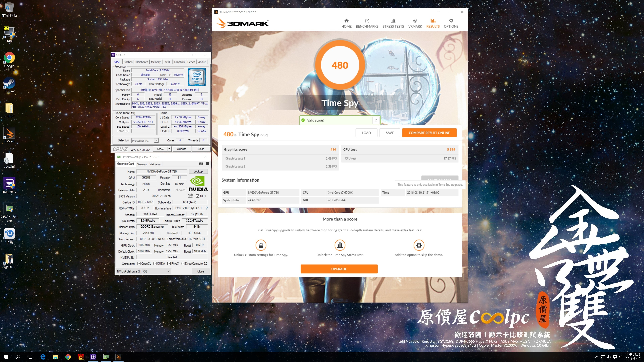The image size is (644, 362).
Task: Click the Close button in CPU-Z
Action: click(x=201, y=149)
